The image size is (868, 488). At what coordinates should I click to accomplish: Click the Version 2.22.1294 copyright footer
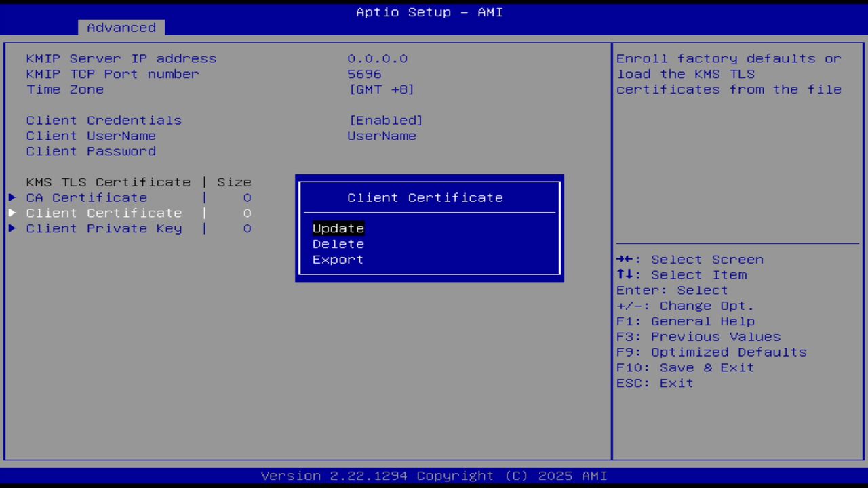(434, 476)
